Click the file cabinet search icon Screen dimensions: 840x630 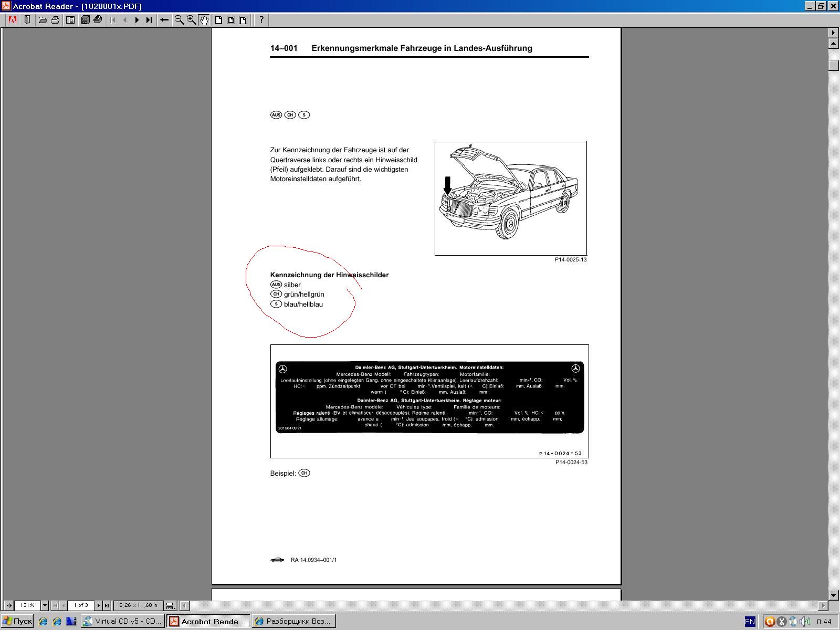pos(85,20)
